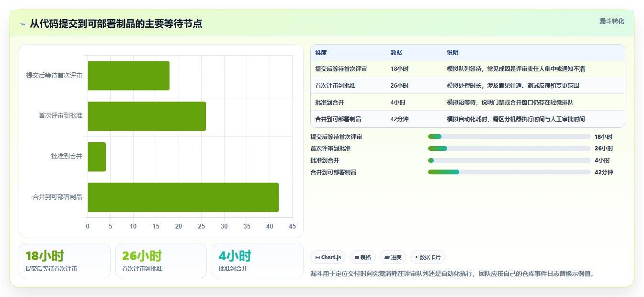Click the 42分钟 value in the progress list
This screenshot has width=644, height=297.
click(x=604, y=172)
